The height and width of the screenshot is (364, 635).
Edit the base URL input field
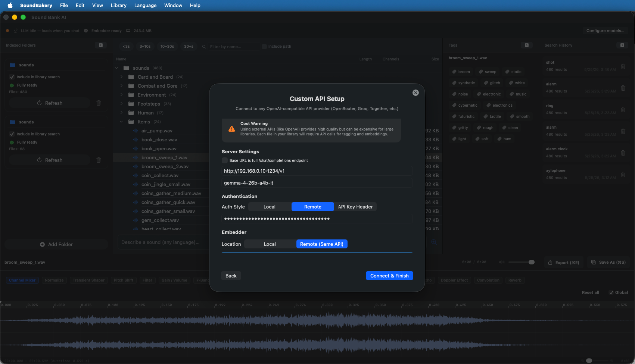[317, 171]
